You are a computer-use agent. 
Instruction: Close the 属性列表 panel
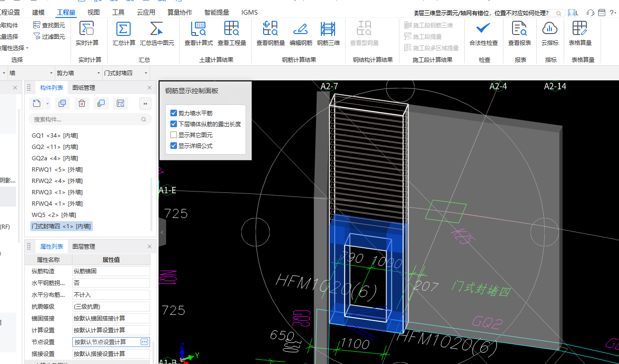pos(150,246)
